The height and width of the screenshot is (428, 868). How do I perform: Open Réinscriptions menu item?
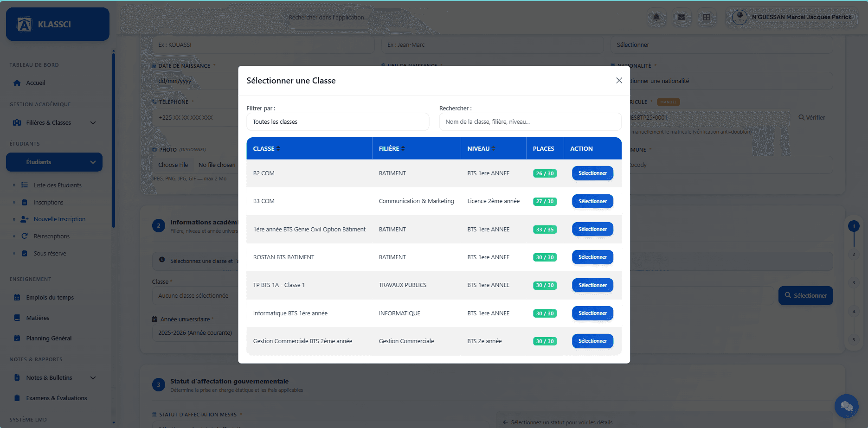(51, 236)
